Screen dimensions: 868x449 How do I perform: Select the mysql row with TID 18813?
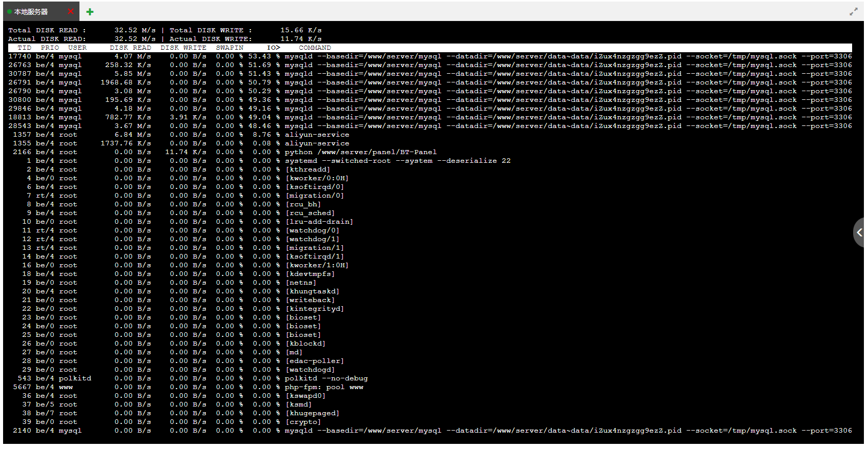pyautogui.click(x=430, y=117)
